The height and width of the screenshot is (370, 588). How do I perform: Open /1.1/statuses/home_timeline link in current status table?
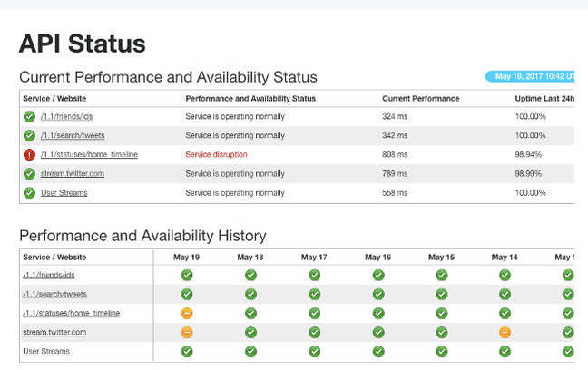click(x=89, y=154)
